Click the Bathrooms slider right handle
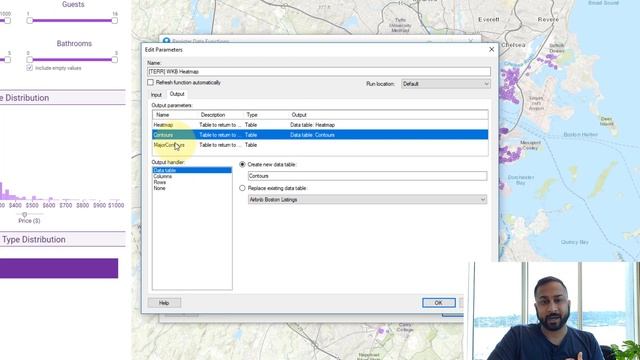 click(115, 60)
